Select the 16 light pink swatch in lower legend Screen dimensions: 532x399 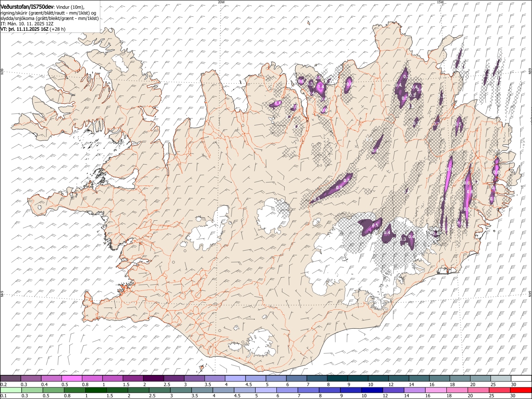tap(436, 390)
